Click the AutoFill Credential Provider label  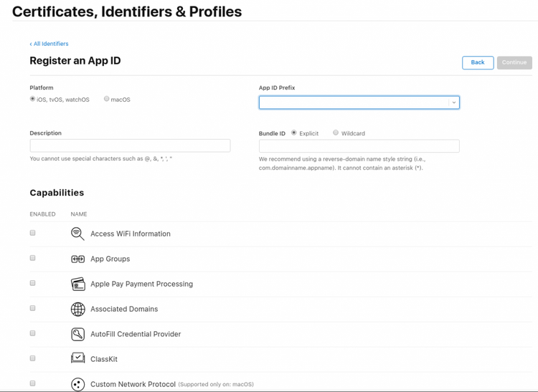pos(136,334)
